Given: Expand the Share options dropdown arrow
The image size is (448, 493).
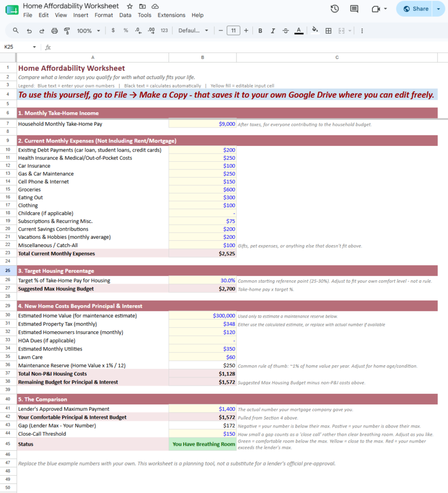Looking at the screenshot, I should tap(438, 9).
